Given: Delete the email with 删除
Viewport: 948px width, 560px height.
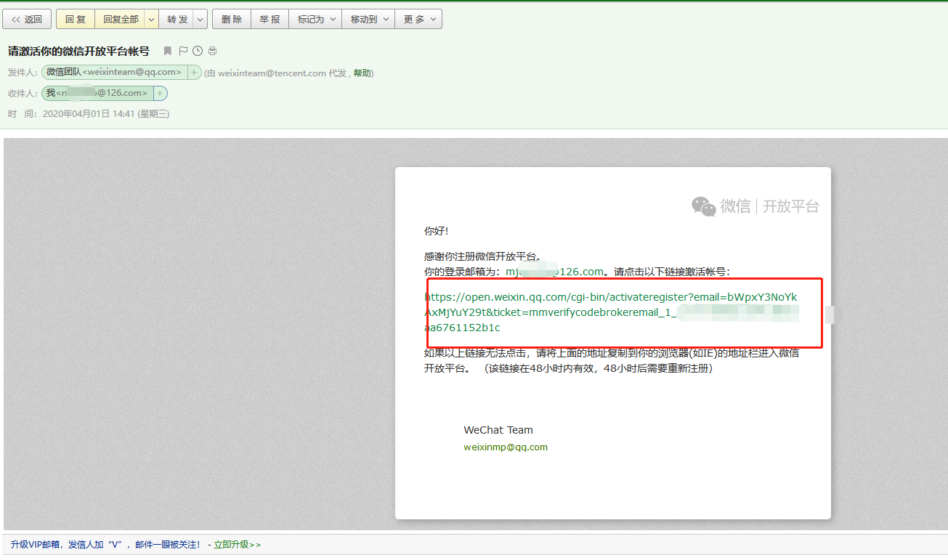Looking at the screenshot, I should (x=232, y=20).
